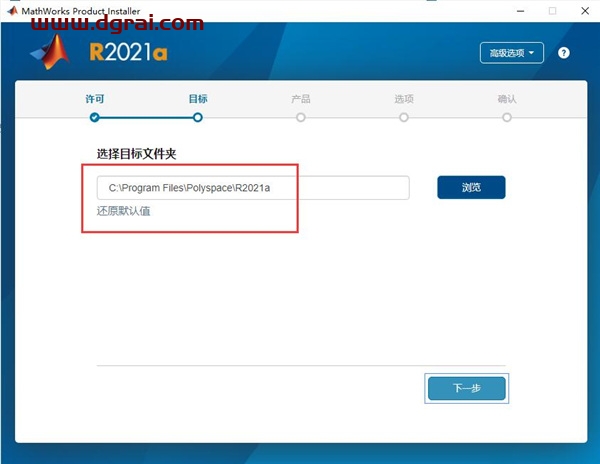Click the 选项 step circle

click(x=404, y=117)
